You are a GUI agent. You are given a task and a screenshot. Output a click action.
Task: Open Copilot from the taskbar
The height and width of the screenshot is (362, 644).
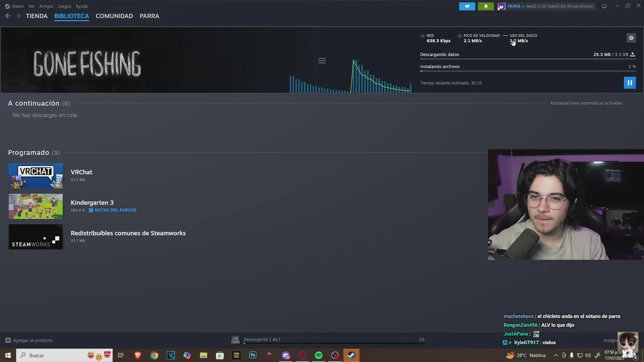(187, 355)
